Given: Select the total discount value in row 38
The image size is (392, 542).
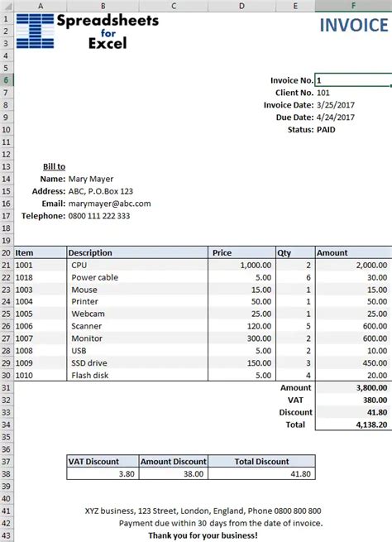Looking at the screenshot, I should 261,474.
